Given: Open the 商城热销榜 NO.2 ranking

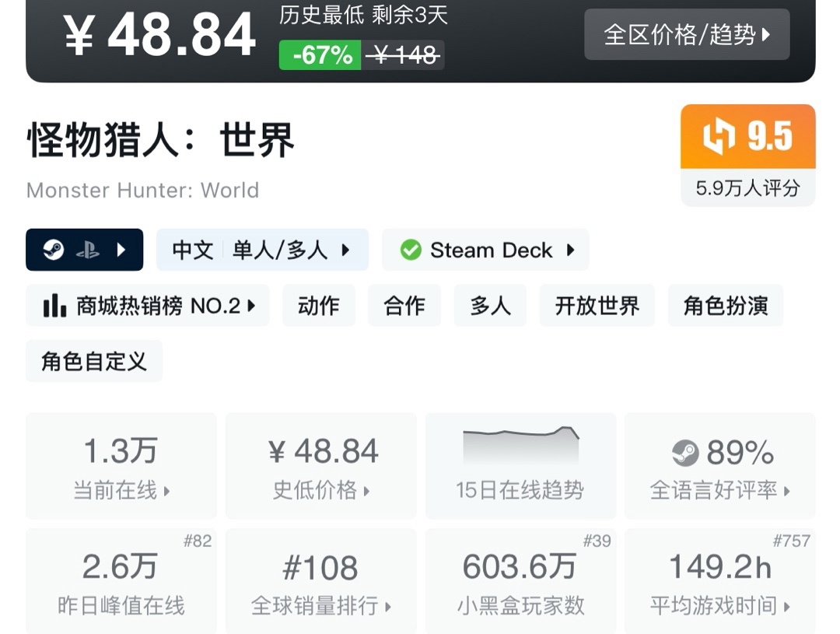Looking at the screenshot, I should pyautogui.click(x=148, y=306).
